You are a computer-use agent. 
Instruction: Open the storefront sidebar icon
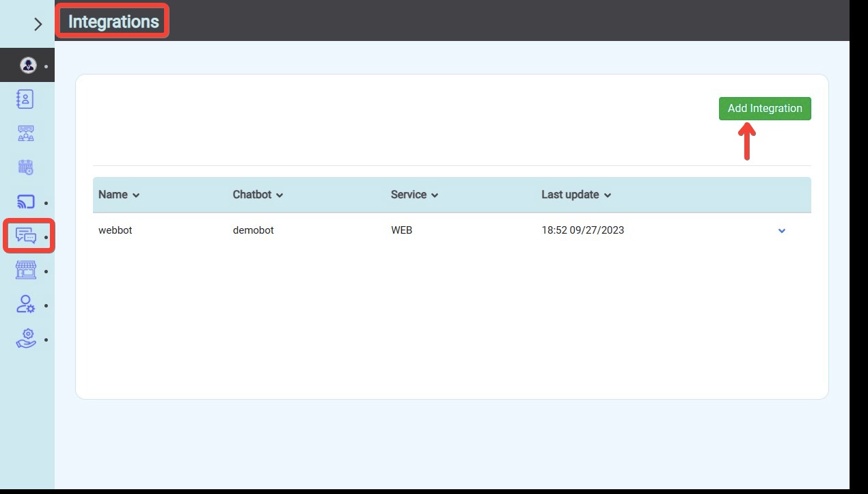(25, 271)
